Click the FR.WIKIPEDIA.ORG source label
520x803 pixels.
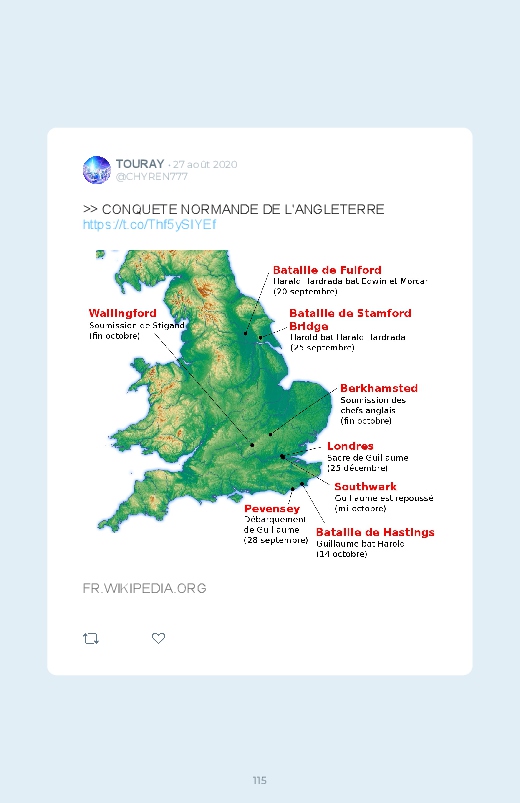[144, 588]
